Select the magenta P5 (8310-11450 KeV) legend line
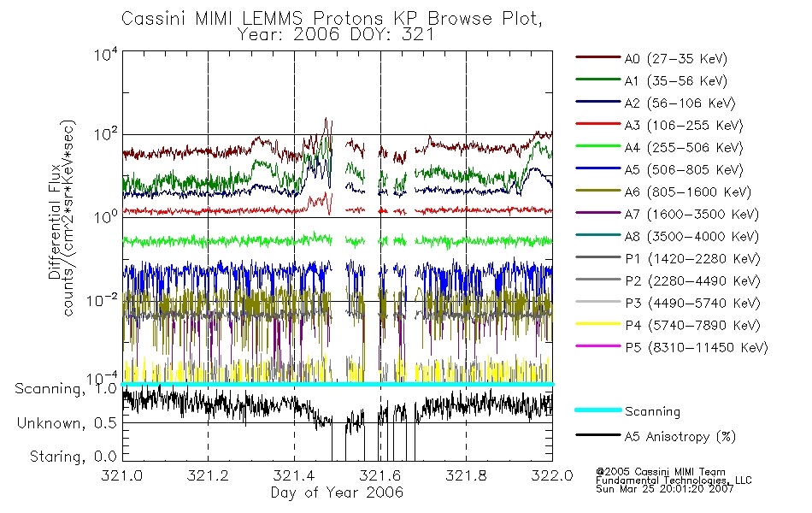812x513 pixels. point(598,346)
